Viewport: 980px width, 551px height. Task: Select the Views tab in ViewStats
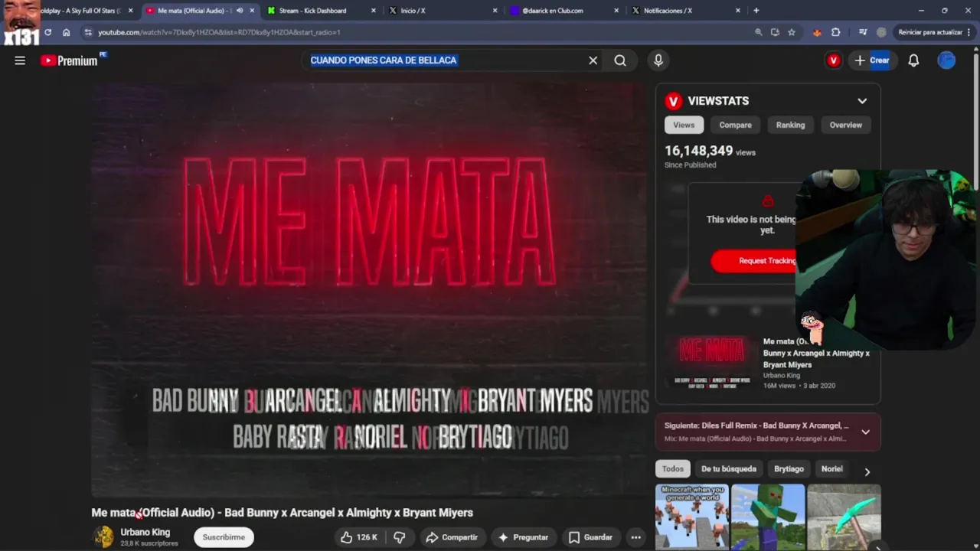tap(684, 125)
